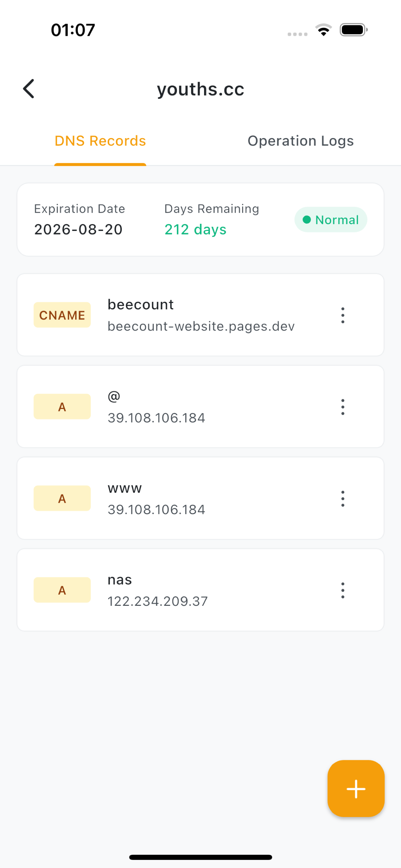Click beecount-website.pages.dev record value

pos(201,326)
